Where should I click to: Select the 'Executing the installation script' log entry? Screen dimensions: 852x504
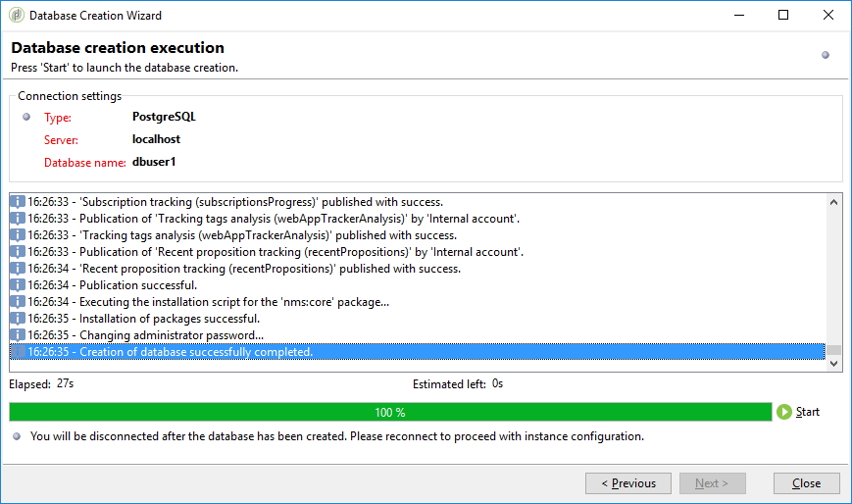[x=234, y=302]
